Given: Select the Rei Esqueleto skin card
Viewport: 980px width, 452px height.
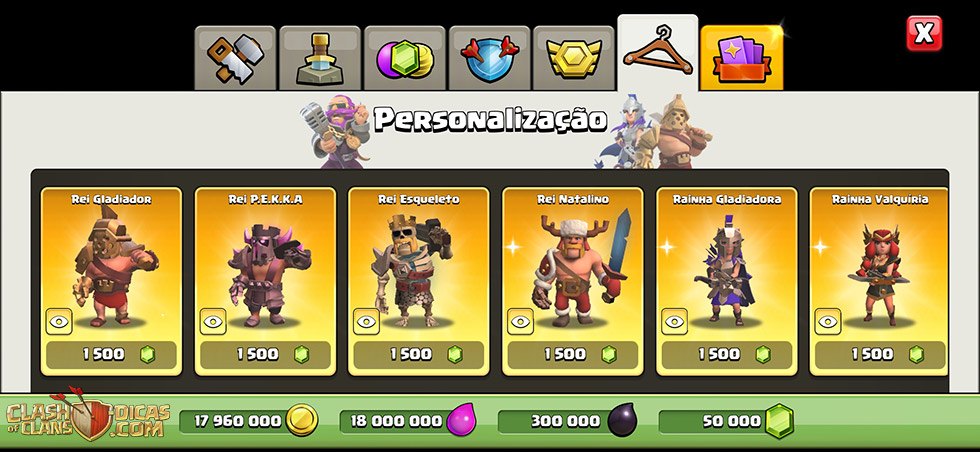Looking at the screenshot, I should [x=419, y=281].
